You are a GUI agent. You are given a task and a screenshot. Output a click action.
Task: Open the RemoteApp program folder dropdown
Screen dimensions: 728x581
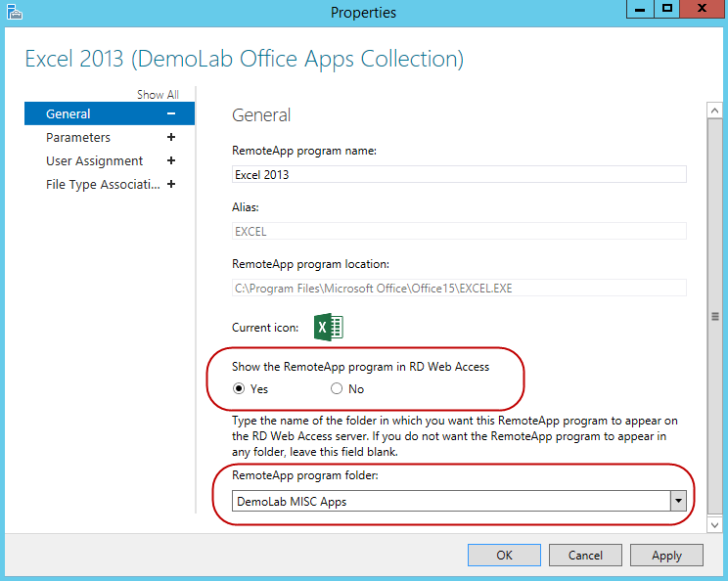tap(677, 501)
